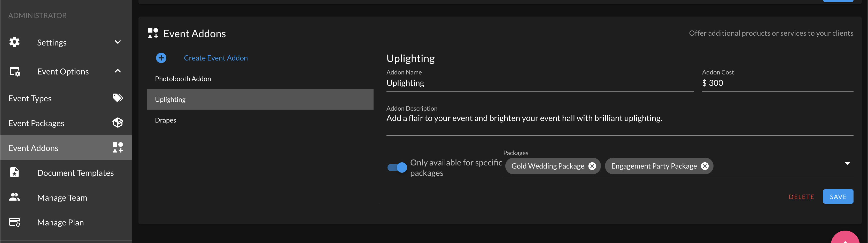Select Drapes in the addon list
The width and height of the screenshot is (868, 243).
click(x=260, y=120)
